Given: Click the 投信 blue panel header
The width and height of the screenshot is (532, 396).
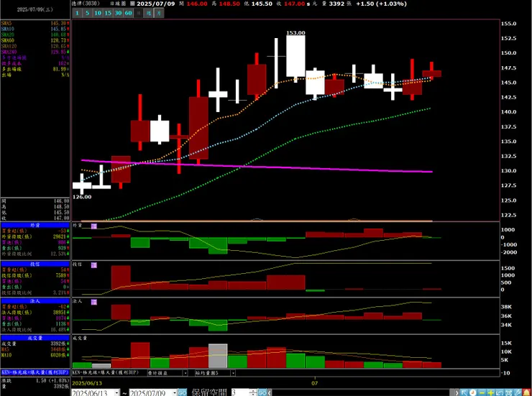Looking at the screenshot, I should coord(35,264).
